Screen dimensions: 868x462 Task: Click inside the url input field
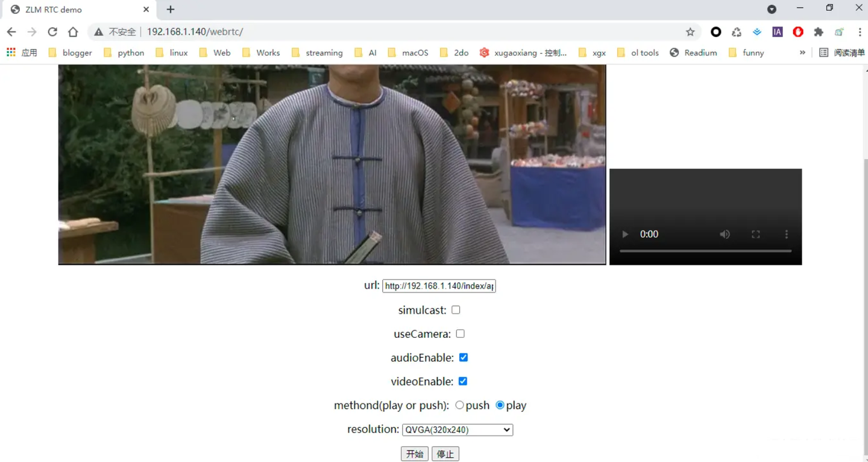pyautogui.click(x=439, y=285)
